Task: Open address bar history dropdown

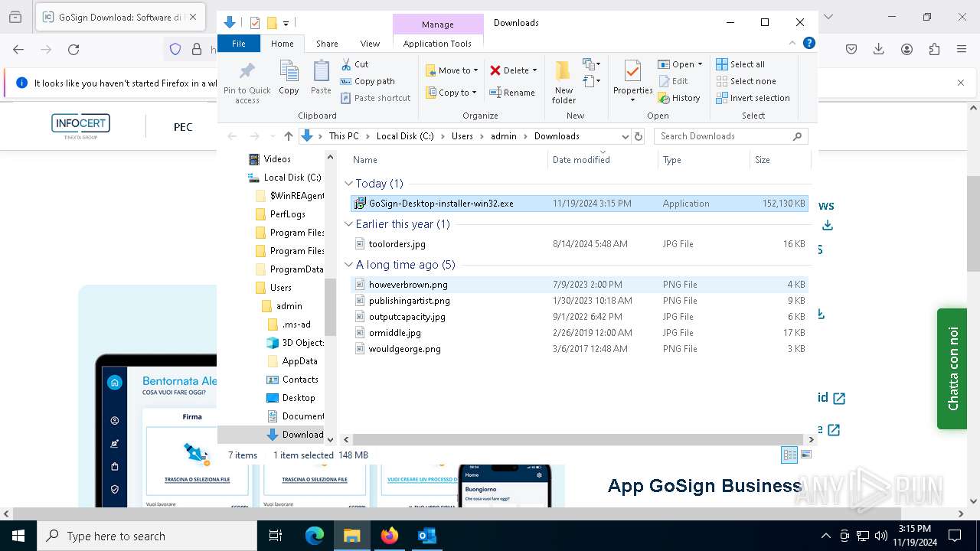Action: click(624, 136)
